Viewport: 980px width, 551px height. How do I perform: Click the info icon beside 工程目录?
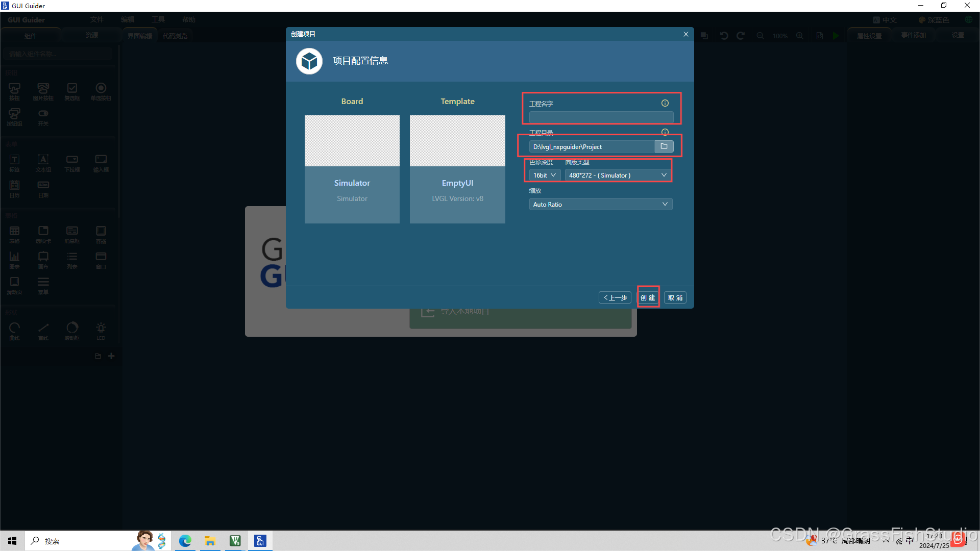tap(665, 132)
